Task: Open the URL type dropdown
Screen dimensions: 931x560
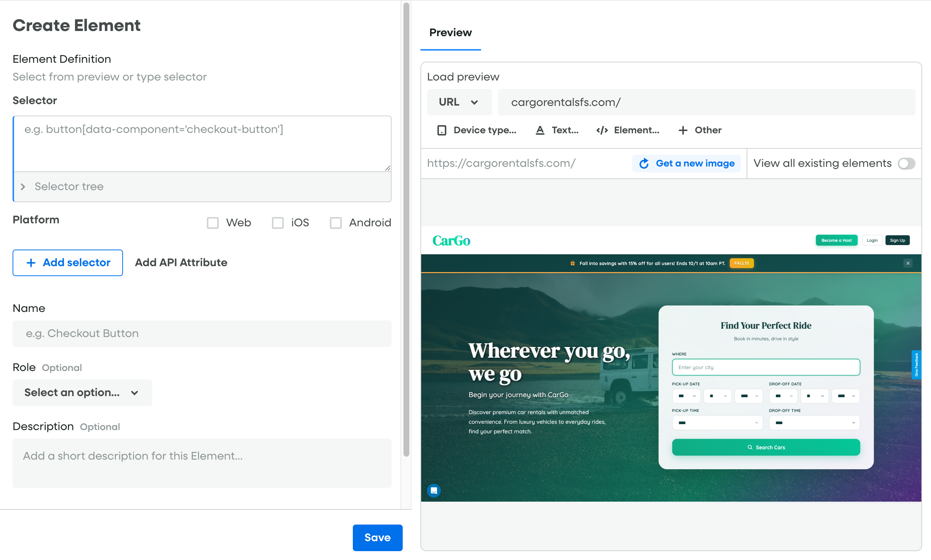Action: tap(459, 102)
